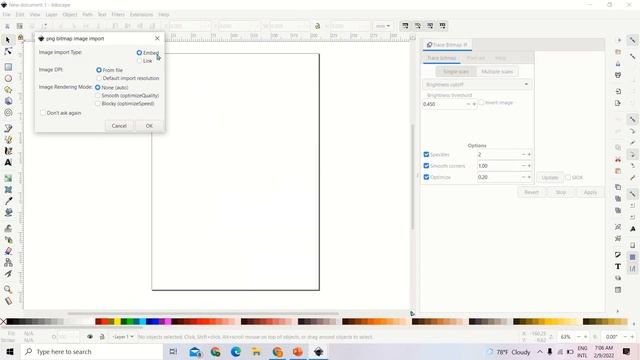Choose Default import resolution option
640x360 pixels.
tap(99, 78)
